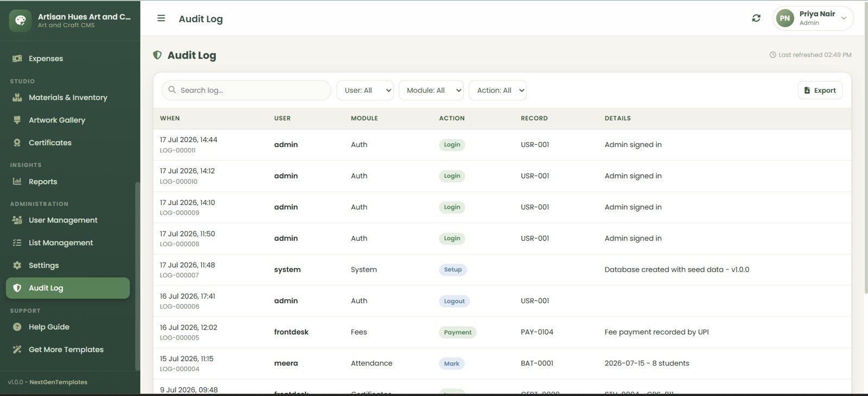The height and width of the screenshot is (396, 868).
Task: Open Get More Templates
Action: coord(68,349)
